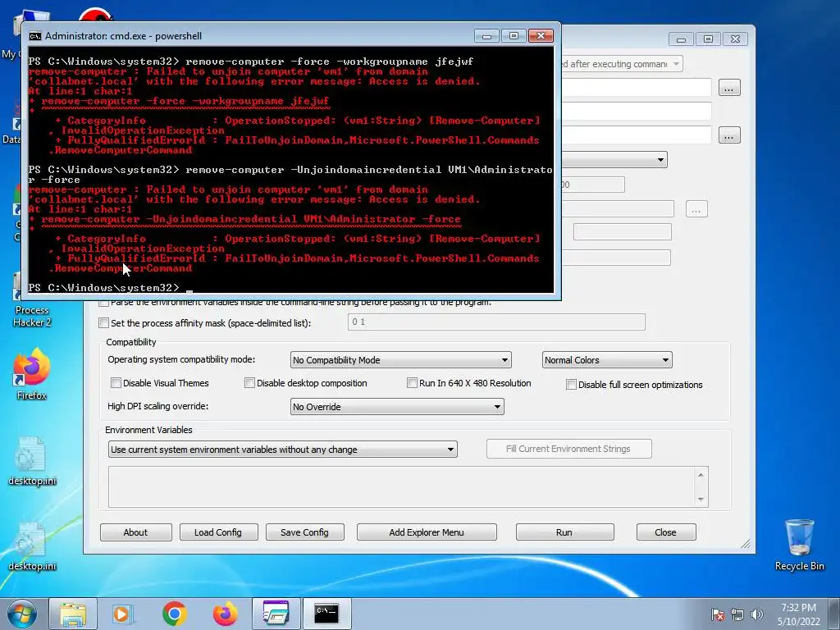This screenshot has height=630, width=840.
Task: Click the first browse ellipsis button
Action: [x=728, y=87]
